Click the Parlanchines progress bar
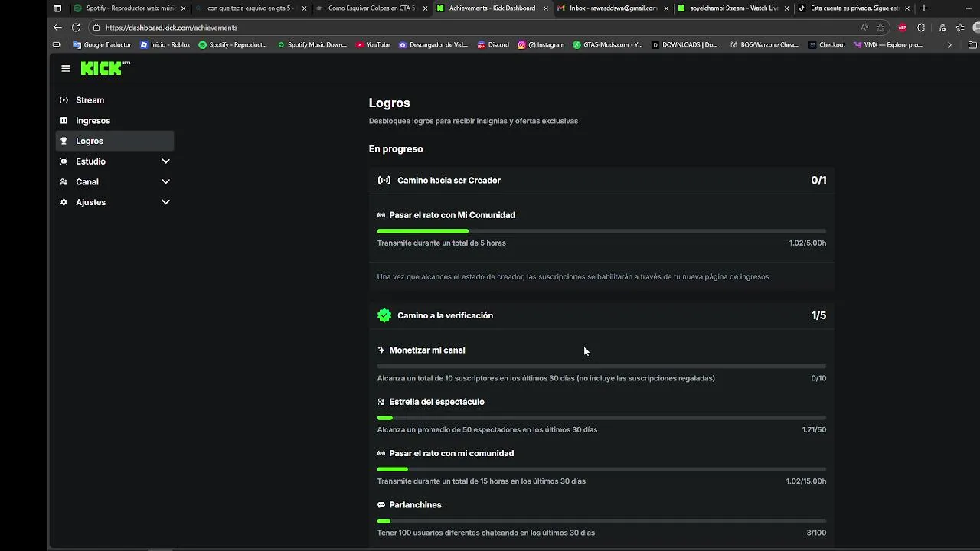This screenshot has height=551, width=980. click(602, 521)
